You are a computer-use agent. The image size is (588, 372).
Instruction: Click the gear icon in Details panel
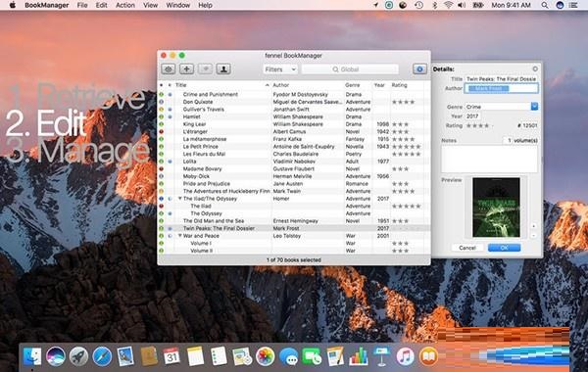point(535,69)
